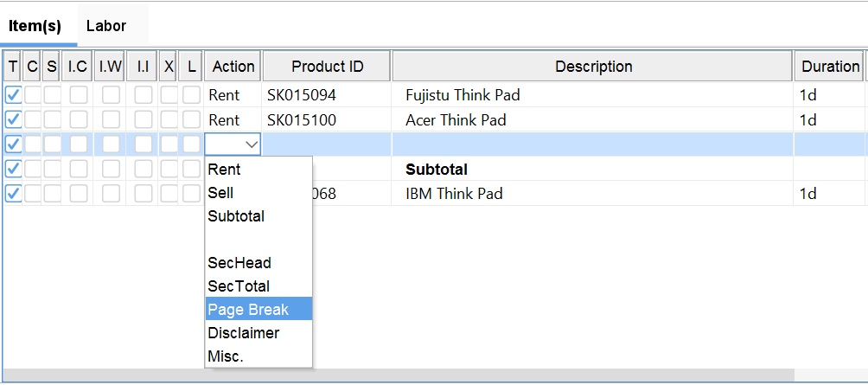868x385 pixels.
Task: Click the SK015094 product ID cell
Action: [301, 95]
